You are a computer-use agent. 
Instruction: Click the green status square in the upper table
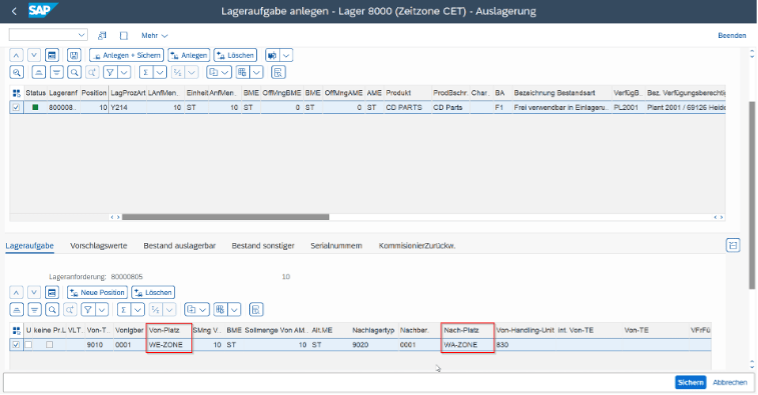coord(35,107)
